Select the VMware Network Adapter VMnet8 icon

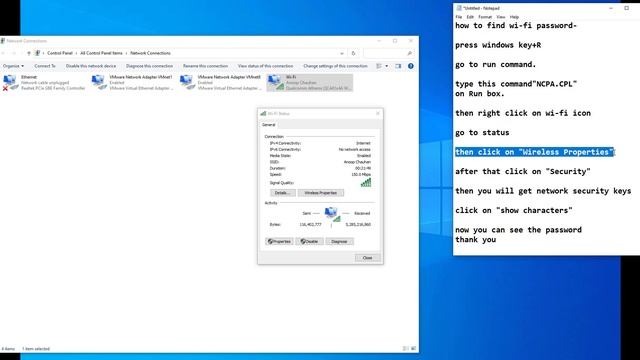pos(187,82)
